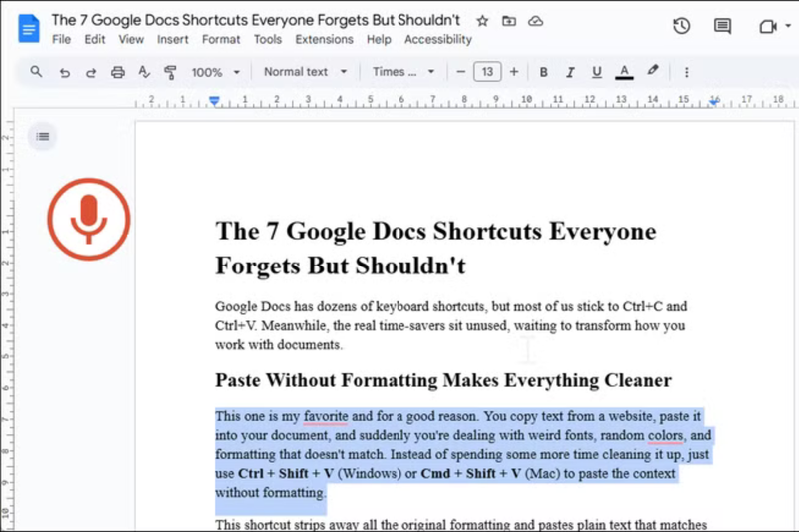
Task: Toggle underline formatting
Action: [x=597, y=72]
